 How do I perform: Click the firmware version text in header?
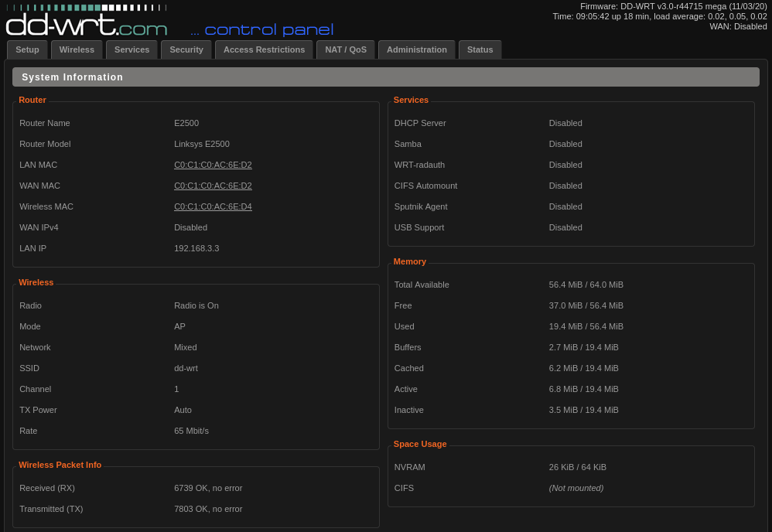click(673, 6)
